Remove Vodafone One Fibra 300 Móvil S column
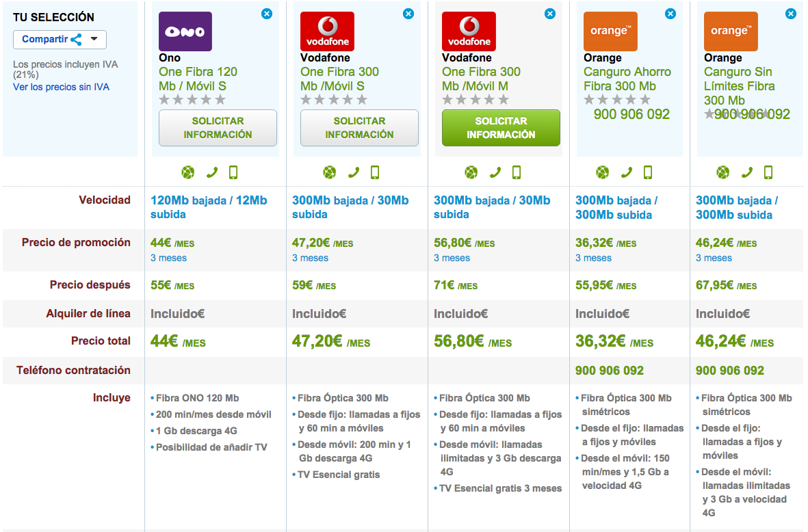 coord(408,14)
